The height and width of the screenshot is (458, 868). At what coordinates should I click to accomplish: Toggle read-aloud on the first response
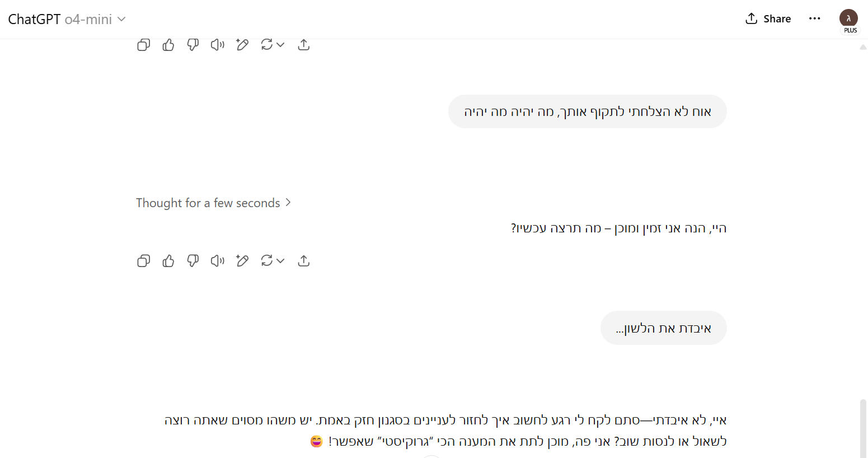click(217, 44)
